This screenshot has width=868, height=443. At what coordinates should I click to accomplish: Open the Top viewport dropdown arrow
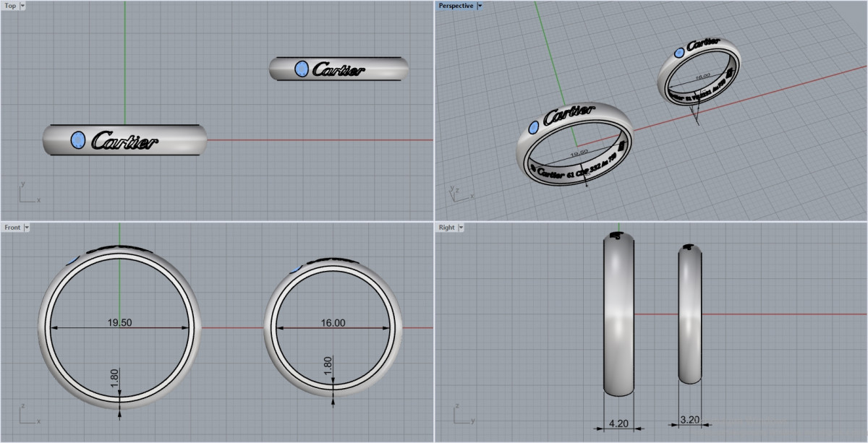22,6
